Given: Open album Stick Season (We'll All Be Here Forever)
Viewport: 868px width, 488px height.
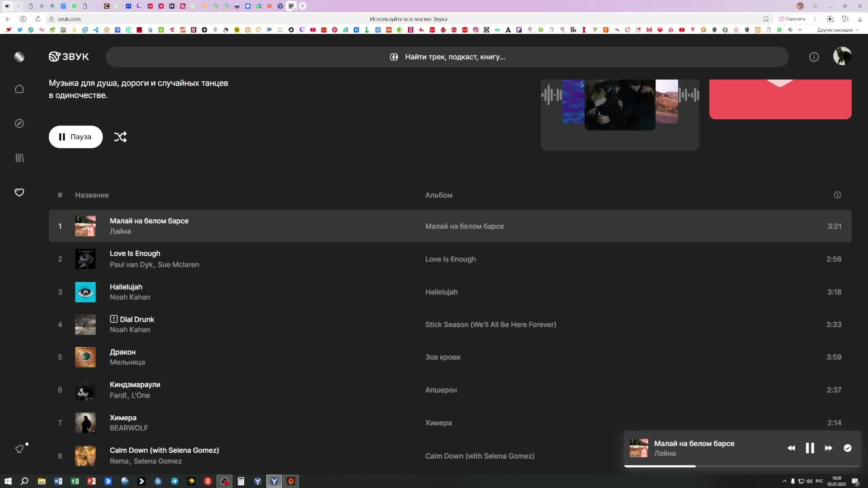Looking at the screenshot, I should click(x=491, y=325).
